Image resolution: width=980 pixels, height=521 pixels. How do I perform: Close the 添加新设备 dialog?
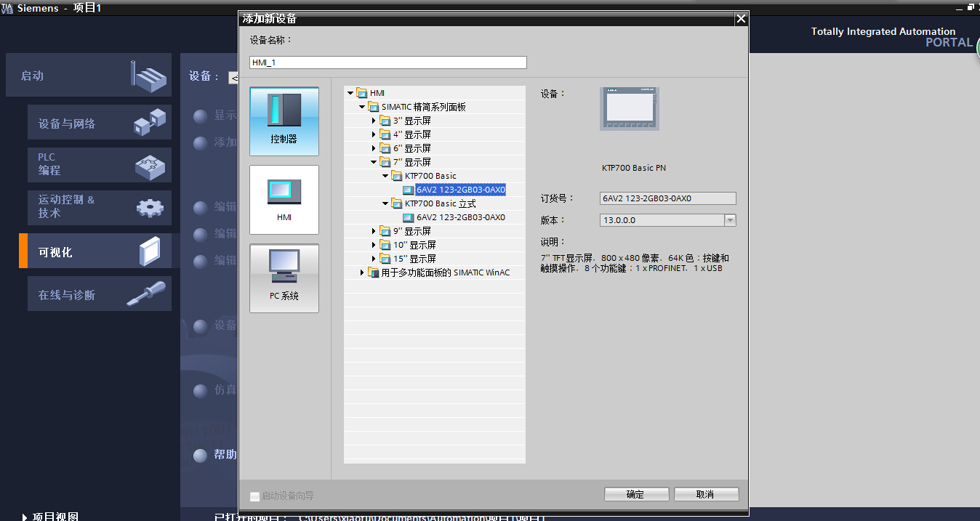point(741,19)
